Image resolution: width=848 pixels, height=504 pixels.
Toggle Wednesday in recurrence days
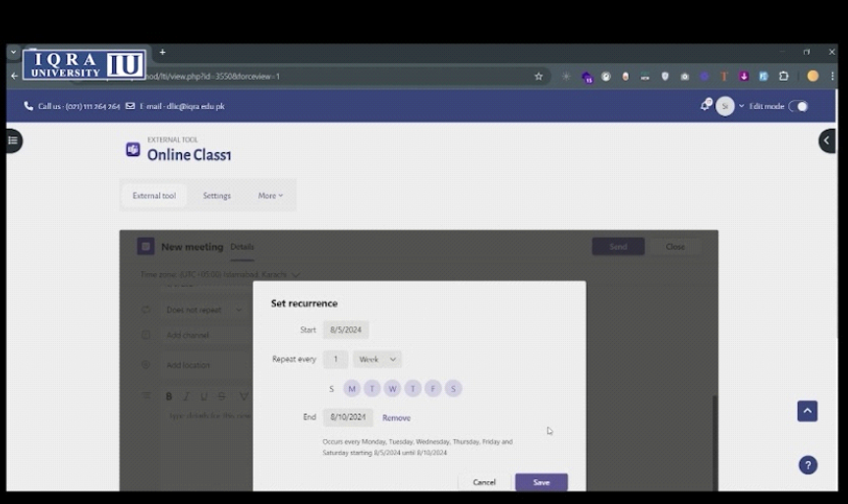click(392, 389)
